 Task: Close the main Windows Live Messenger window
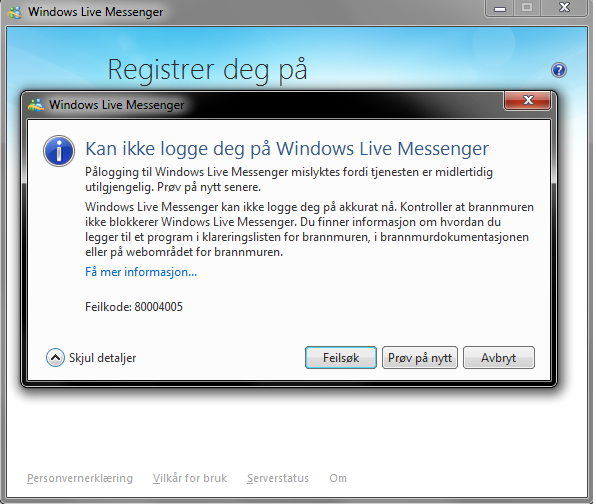click(x=564, y=8)
